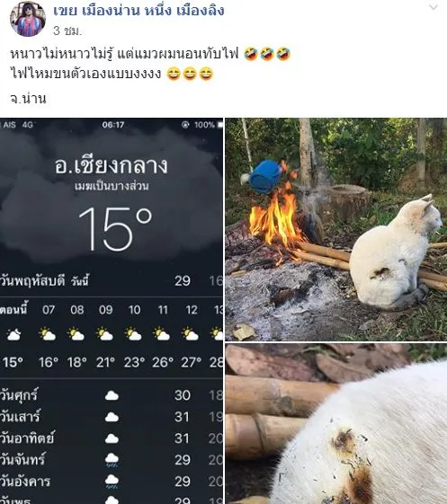Tap the current-hour cloud moon icon
Viewport: 447px width, 504px height.
13,334
